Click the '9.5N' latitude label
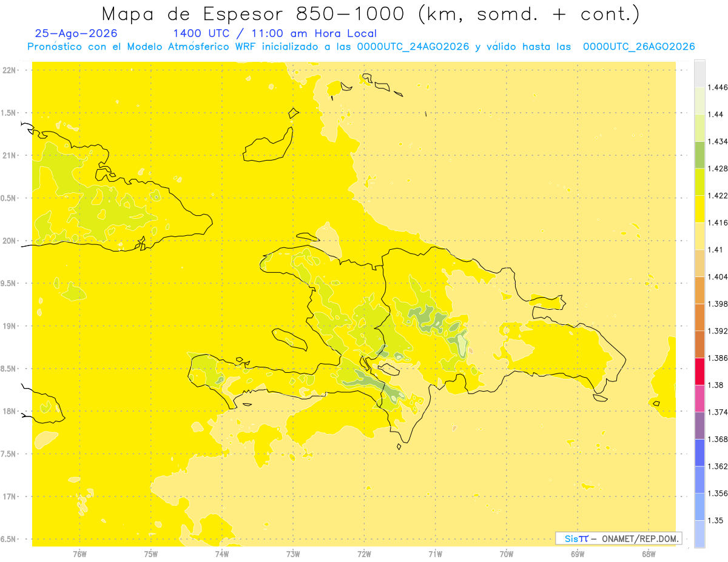The image size is (728, 562). coord(9,284)
